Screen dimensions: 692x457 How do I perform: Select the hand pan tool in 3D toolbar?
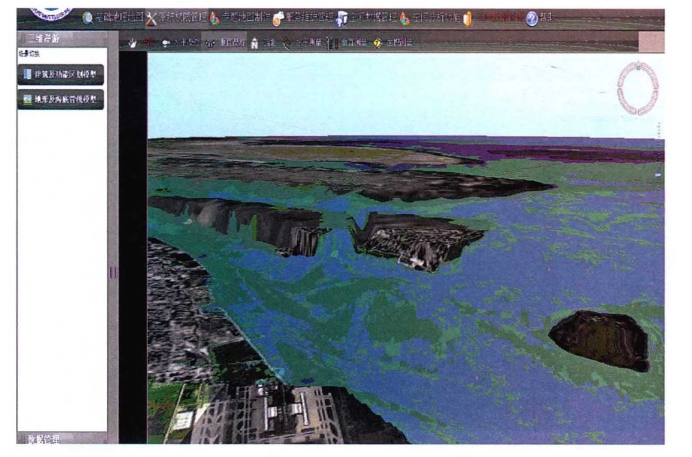tap(132, 43)
